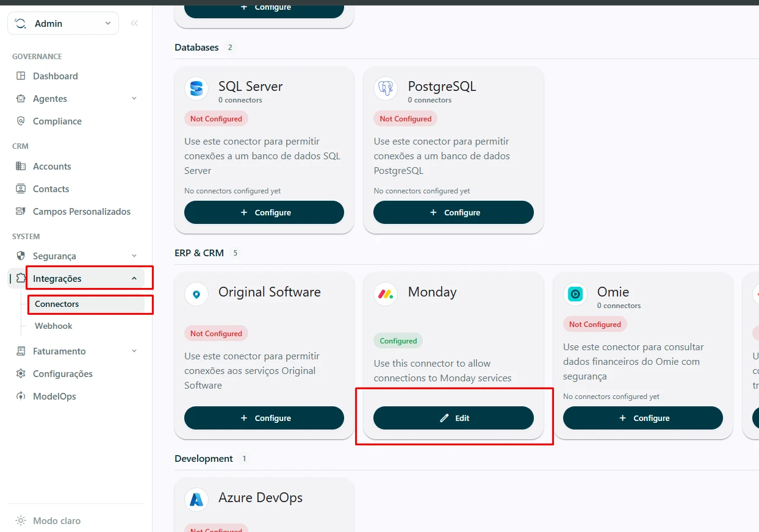Click the Accounts building icon
The image size is (759, 532).
click(21, 167)
